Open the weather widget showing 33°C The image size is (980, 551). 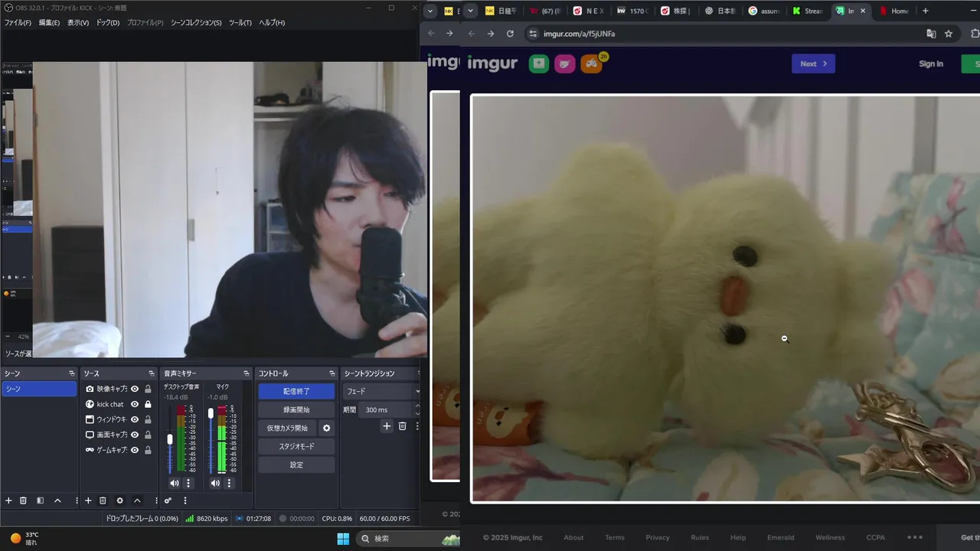point(23,539)
